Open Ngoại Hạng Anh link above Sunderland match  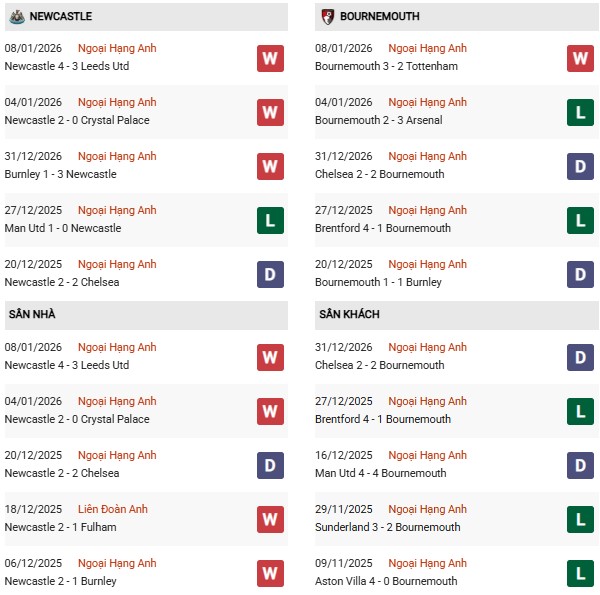click(x=427, y=509)
